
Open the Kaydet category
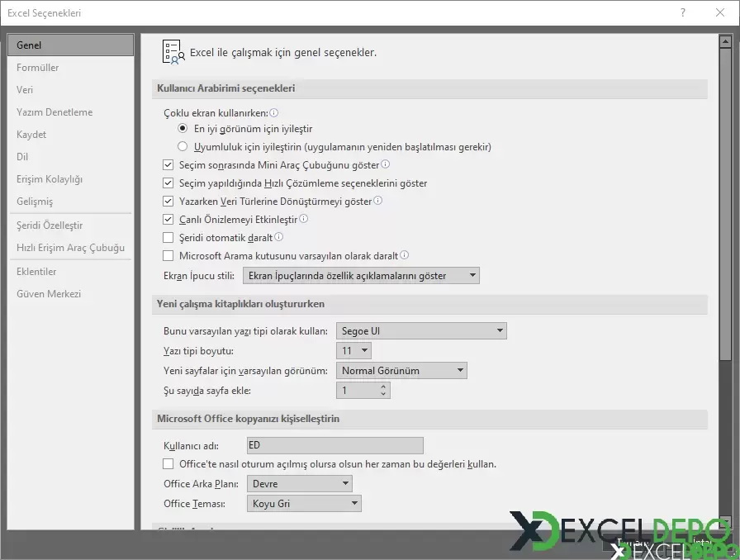click(71, 135)
